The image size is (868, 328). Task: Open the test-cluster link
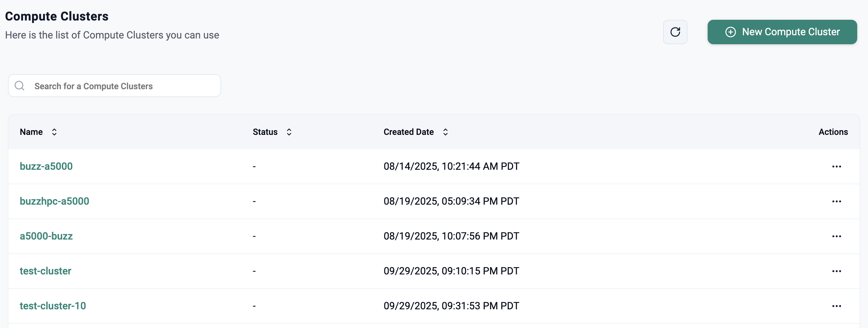pyautogui.click(x=45, y=271)
